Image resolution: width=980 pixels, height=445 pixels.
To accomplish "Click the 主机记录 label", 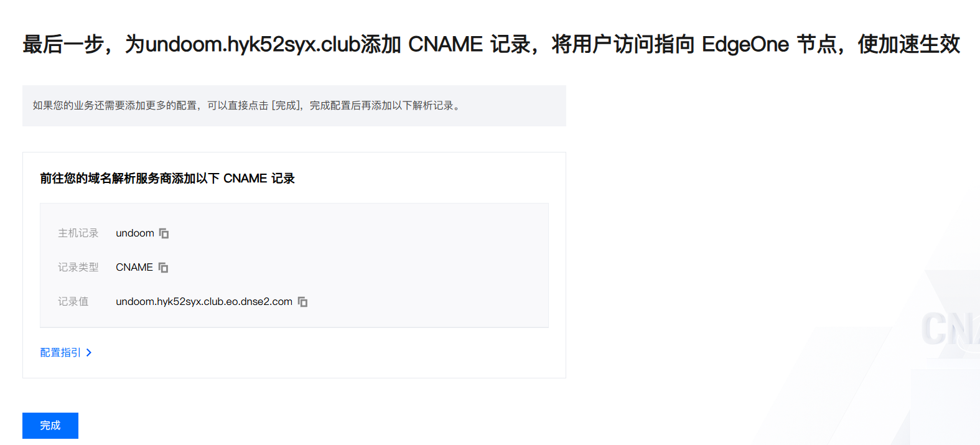I will [78, 233].
